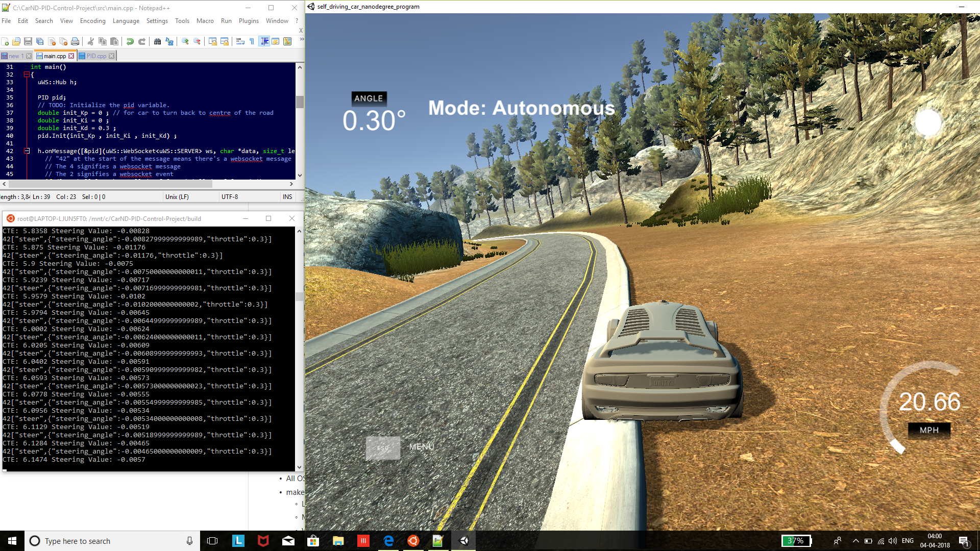Click the Save All icon in toolbar
Image resolution: width=980 pixels, height=551 pixels.
[x=40, y=41]
